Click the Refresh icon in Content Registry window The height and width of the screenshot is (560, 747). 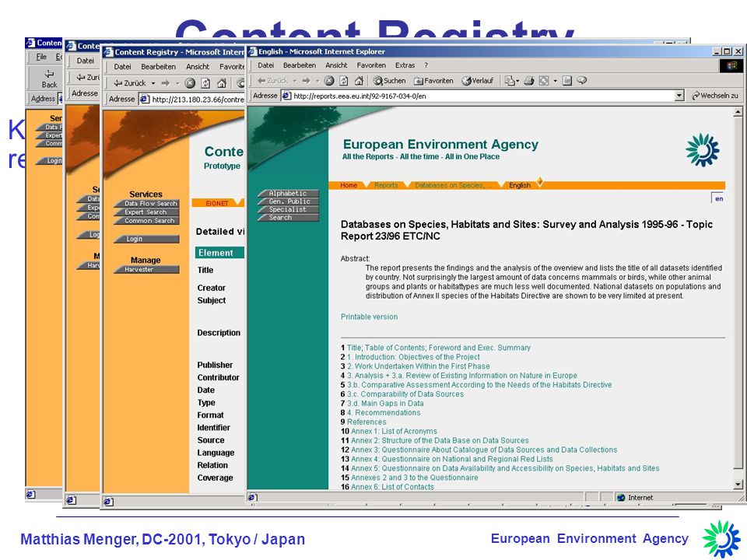click(x=205, y=83)
